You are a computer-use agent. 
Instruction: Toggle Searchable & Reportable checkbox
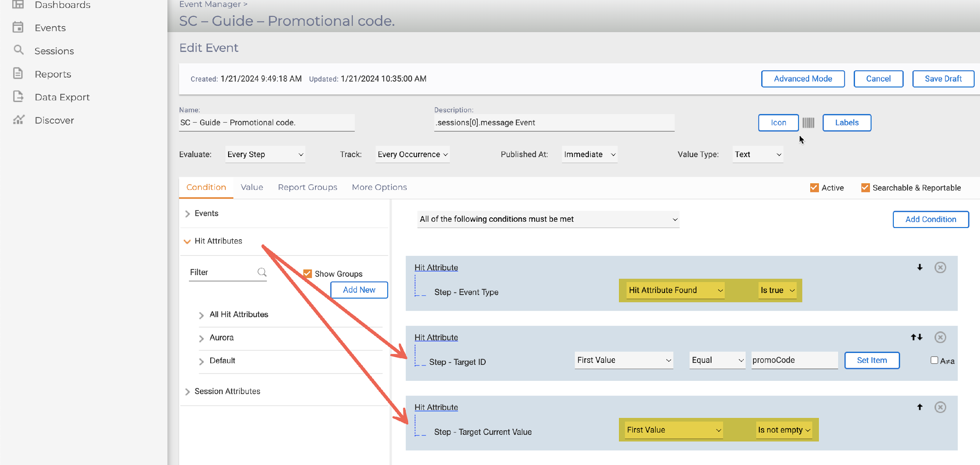click(x=865, y=188)
